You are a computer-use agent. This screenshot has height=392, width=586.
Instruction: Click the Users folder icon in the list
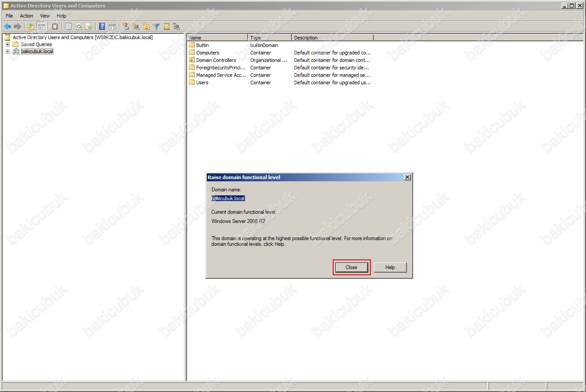[x=192, y=83]
